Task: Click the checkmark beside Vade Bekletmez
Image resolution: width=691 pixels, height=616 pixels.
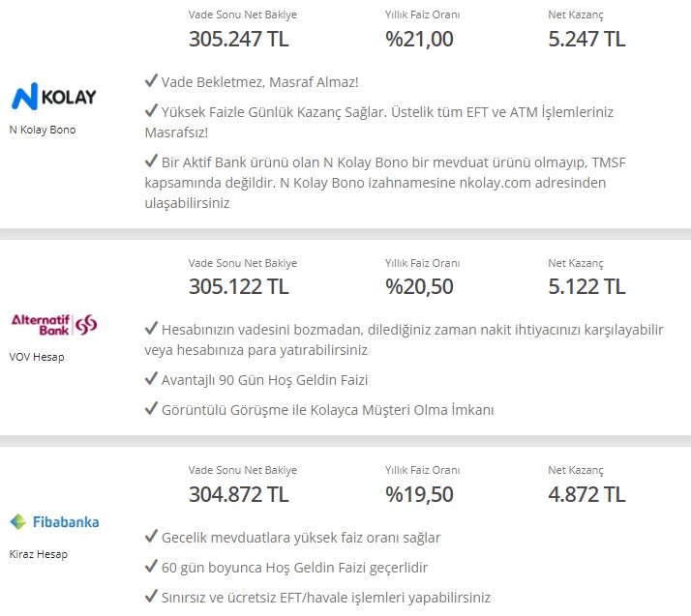Action: click(x=151, y=80)
